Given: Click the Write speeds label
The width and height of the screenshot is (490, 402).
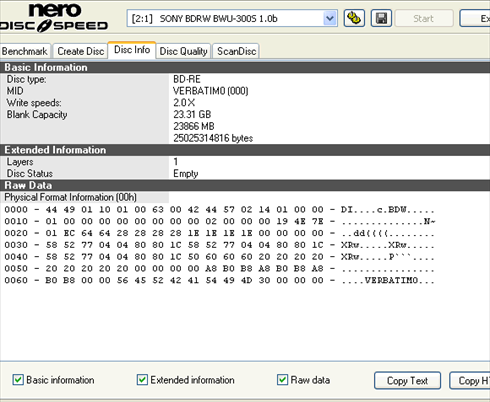Looking at the screenshot, I should [34, 103].
